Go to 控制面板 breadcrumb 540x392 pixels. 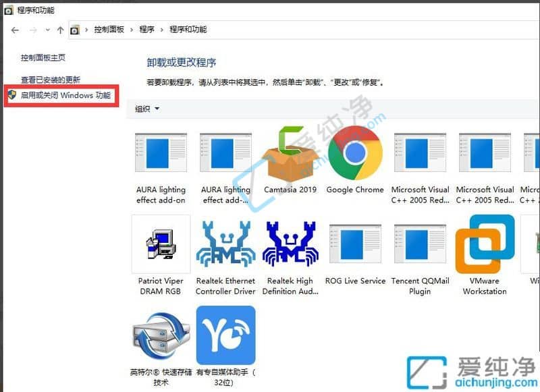click(x=109, y=30)
